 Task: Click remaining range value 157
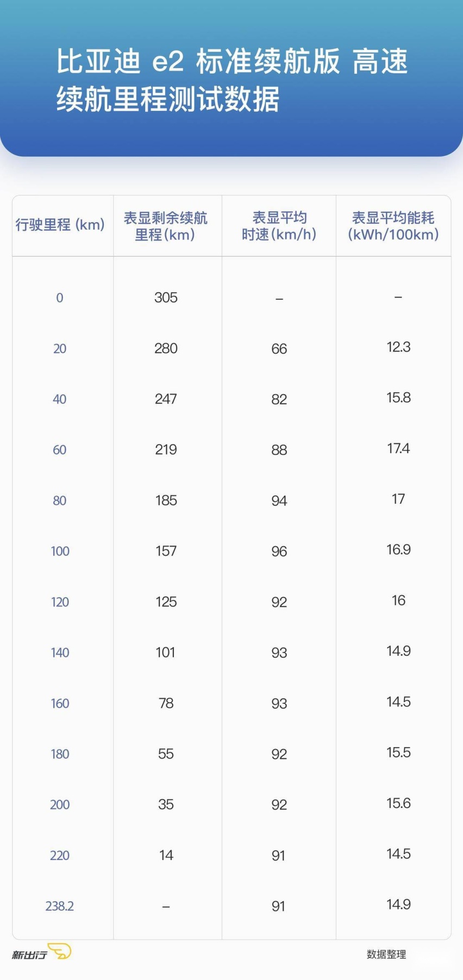[166, 551]
